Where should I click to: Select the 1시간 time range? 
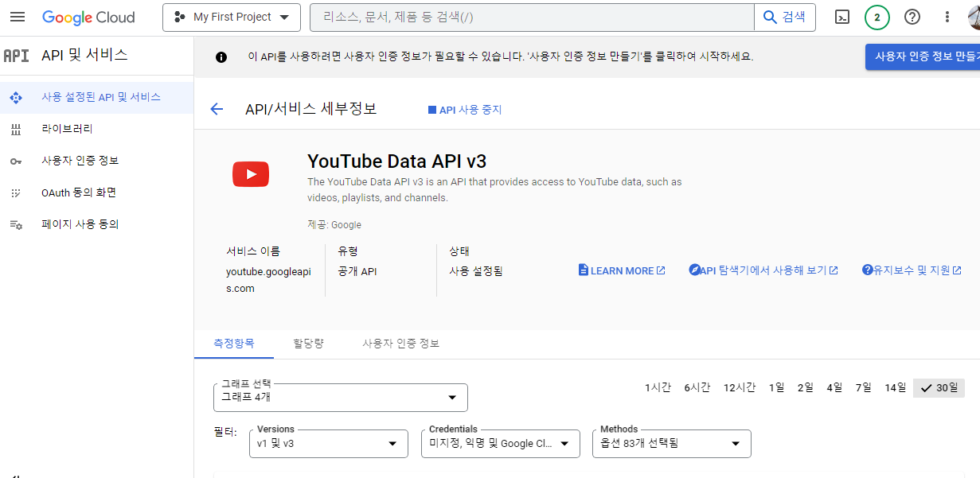658,388
